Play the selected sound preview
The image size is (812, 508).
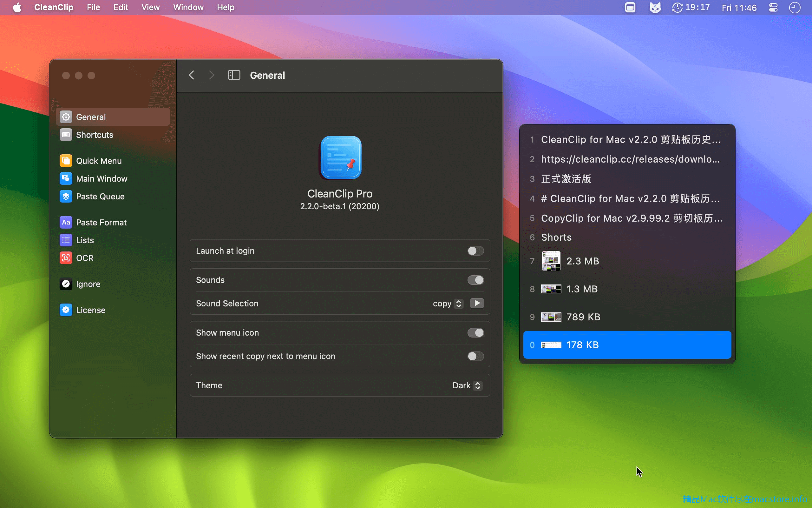(x=477, y=303)
